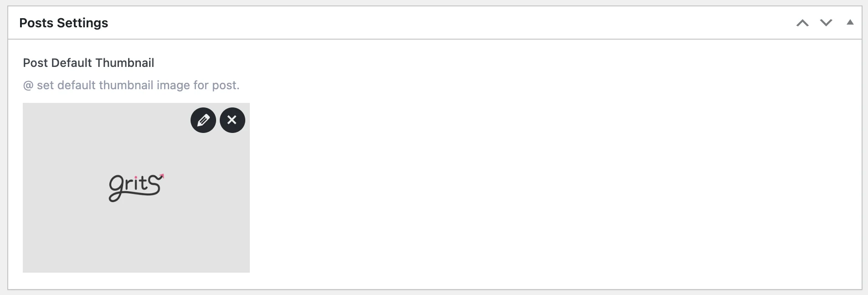Collapse the Posts Settings panel with triangle
The image size is (868, 295).
coord(850,22)
